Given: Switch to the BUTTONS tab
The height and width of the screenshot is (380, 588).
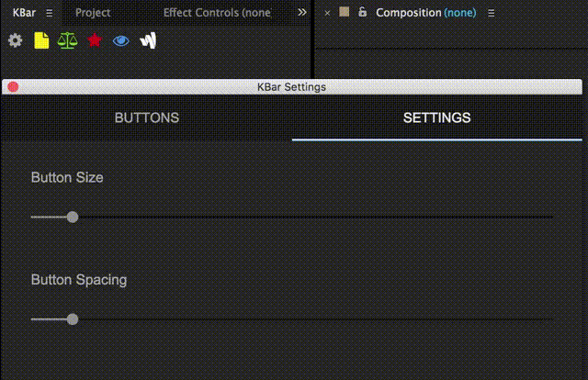Looking at the screenshot, I should (147, 117).
